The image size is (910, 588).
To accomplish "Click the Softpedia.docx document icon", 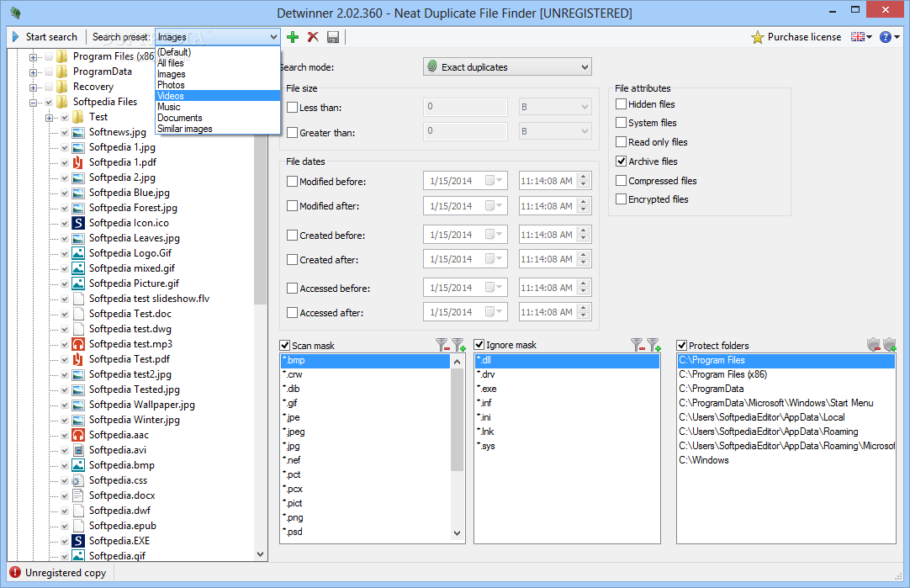I will click(78, 495).
